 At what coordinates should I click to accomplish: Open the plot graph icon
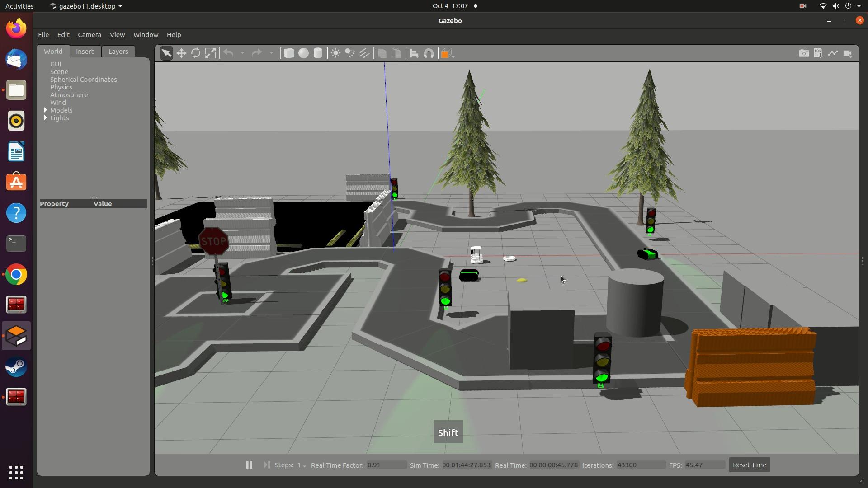tap(833, 53)
